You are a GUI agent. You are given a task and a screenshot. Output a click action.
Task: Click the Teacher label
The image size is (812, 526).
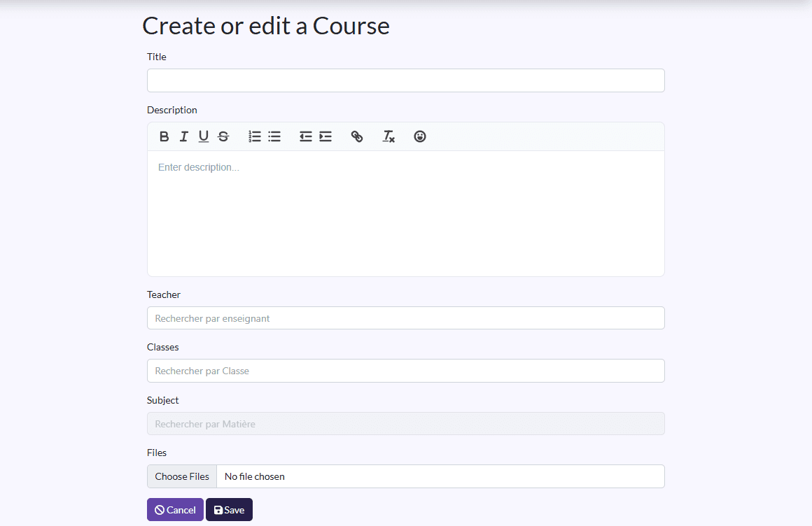pos(164,294)
